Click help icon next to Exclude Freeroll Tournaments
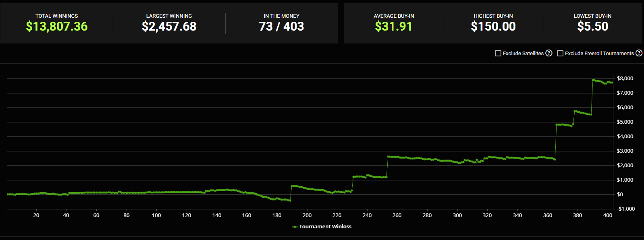This screenshot has height=240, width=644. click(x=639, y=53)
